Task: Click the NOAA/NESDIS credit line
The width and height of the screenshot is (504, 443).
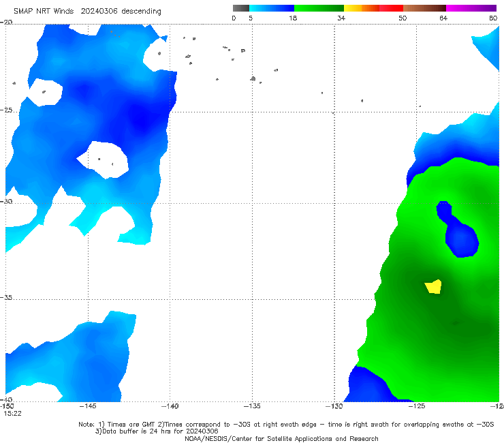Action: click(x=281, y=439)
